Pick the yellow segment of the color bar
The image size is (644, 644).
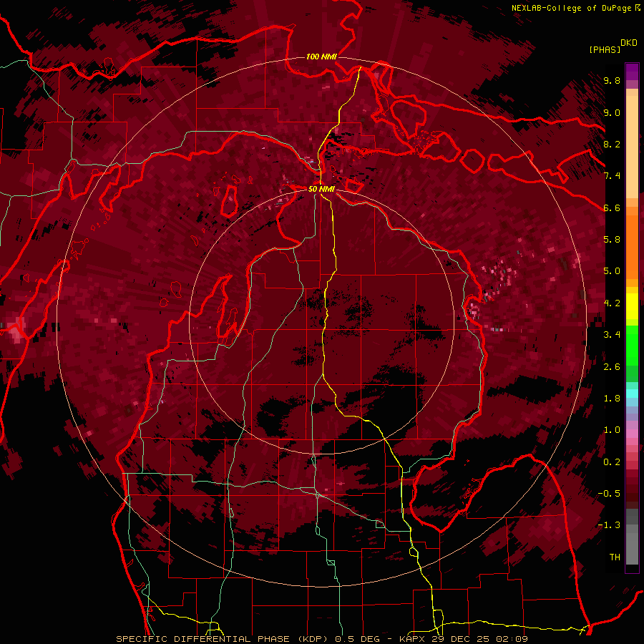click(632, 306)
